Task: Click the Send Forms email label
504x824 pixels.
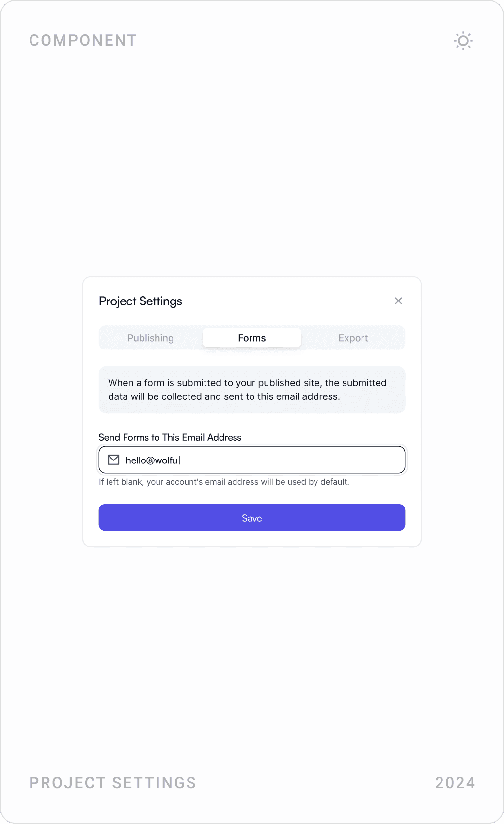Action: [x=170, y=437]
